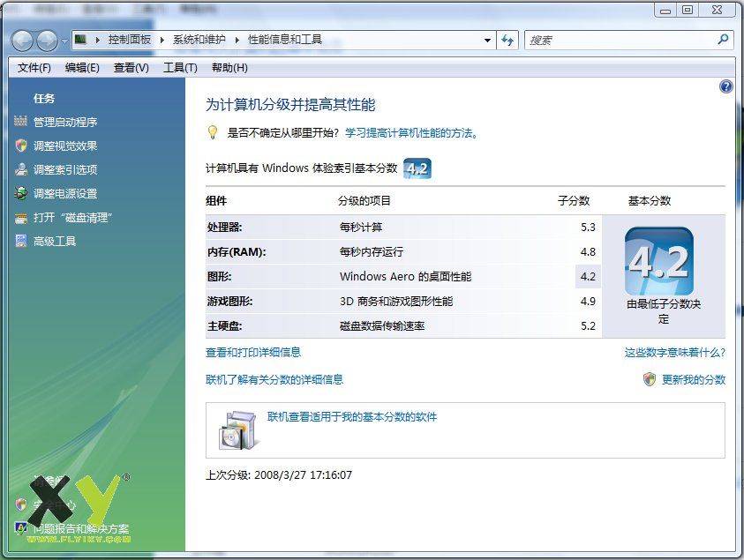Click the 上次分级 date text

click(279, 475)
